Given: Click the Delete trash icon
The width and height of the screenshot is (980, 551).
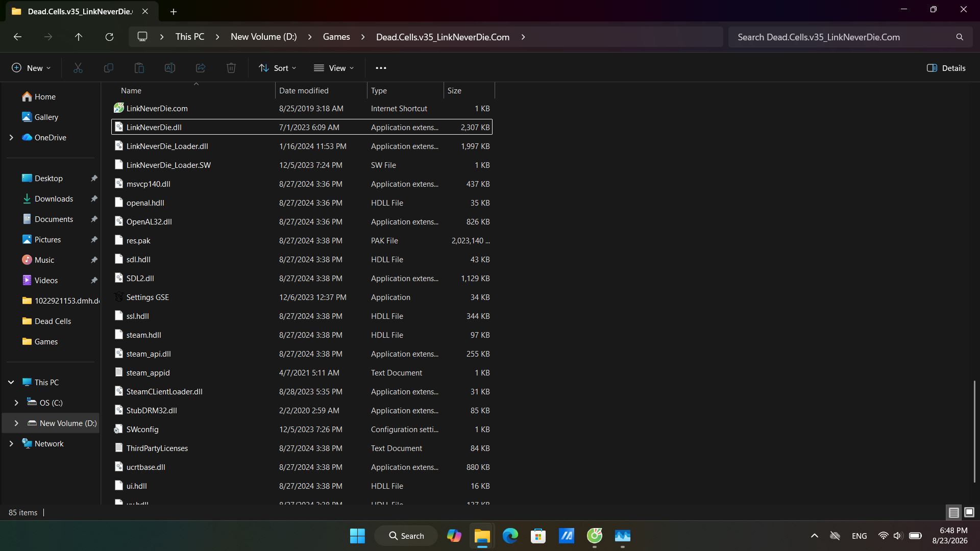Looking at the screenshot, I should click(231, 68).
